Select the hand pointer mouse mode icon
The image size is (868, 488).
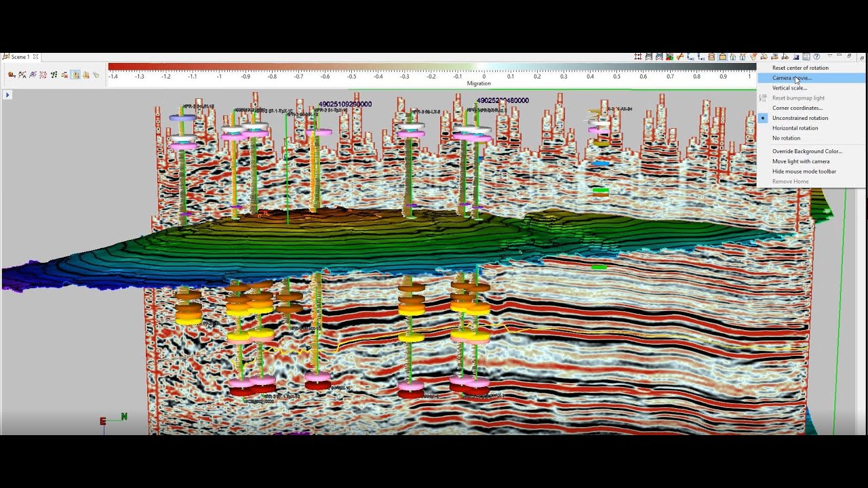[96, 75]
